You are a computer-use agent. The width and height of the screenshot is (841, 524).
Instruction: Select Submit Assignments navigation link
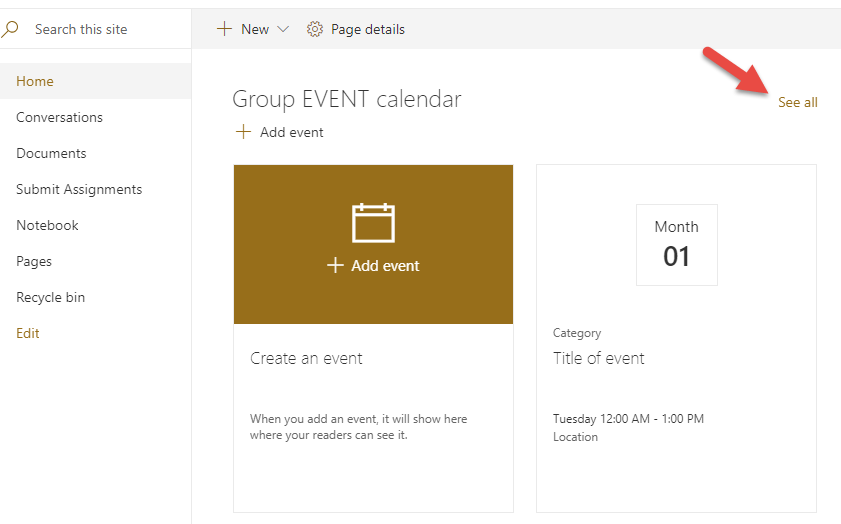[79, 189]
